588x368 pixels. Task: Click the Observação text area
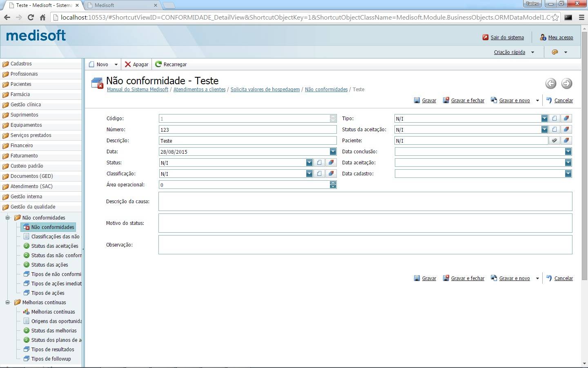[365, 245]
